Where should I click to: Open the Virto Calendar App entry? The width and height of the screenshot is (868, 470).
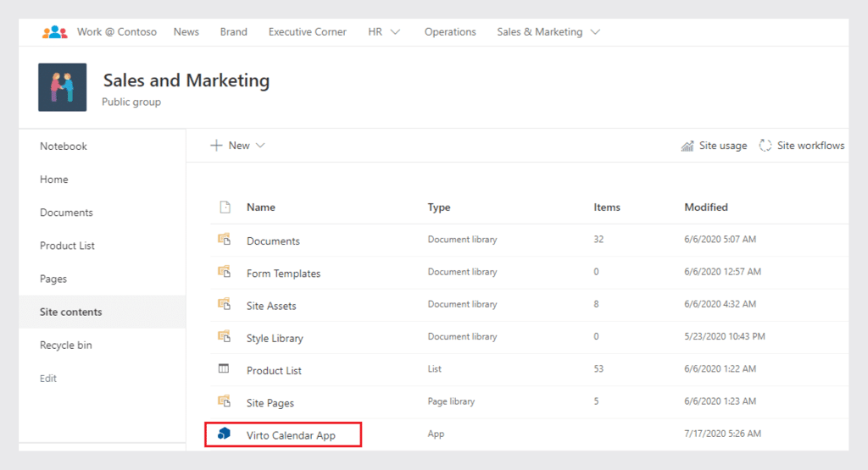[291, 436]
